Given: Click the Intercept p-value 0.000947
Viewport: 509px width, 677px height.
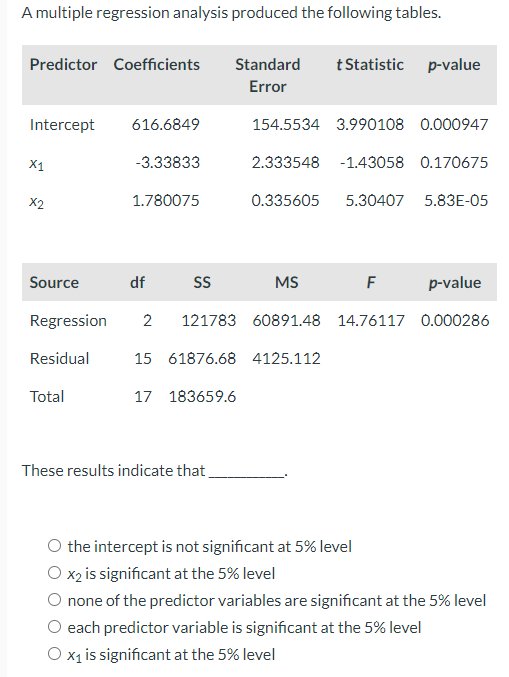Looking at the screenshot, I should click(454, 124).
